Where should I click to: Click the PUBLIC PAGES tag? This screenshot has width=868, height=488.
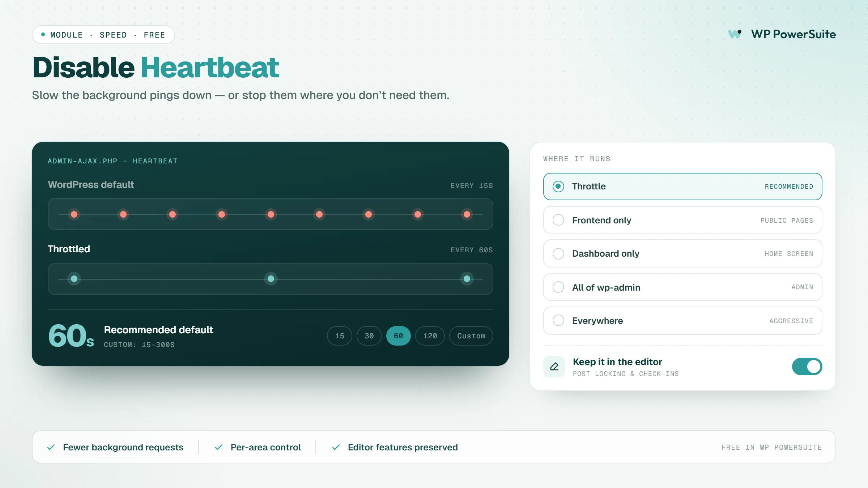pos(787,221)
